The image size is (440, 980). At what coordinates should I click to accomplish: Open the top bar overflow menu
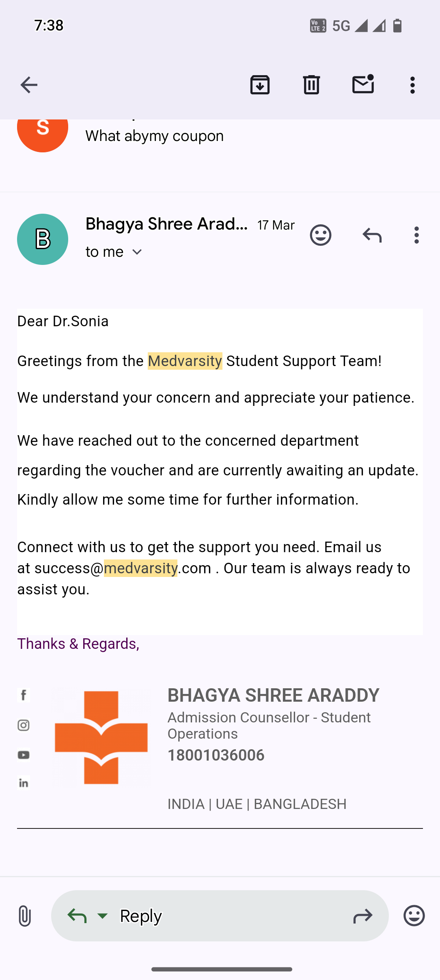click(x=412, y=85)
